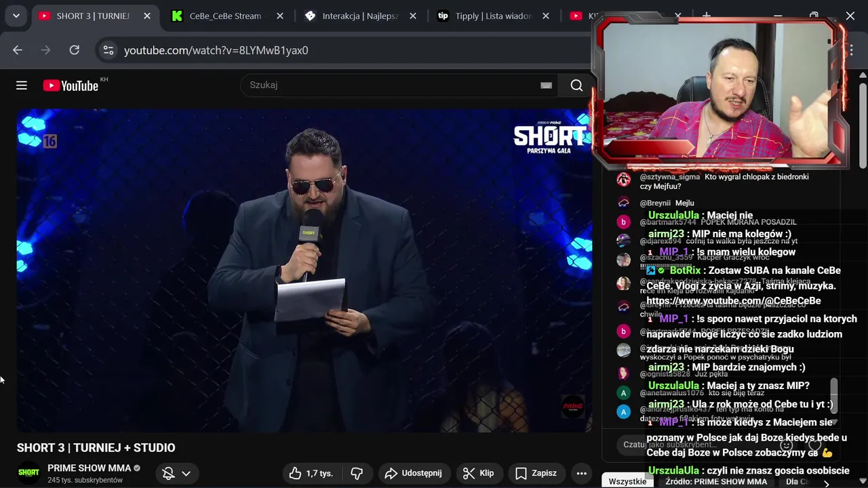Show more filter chips with right arrow

coord(826,483)
